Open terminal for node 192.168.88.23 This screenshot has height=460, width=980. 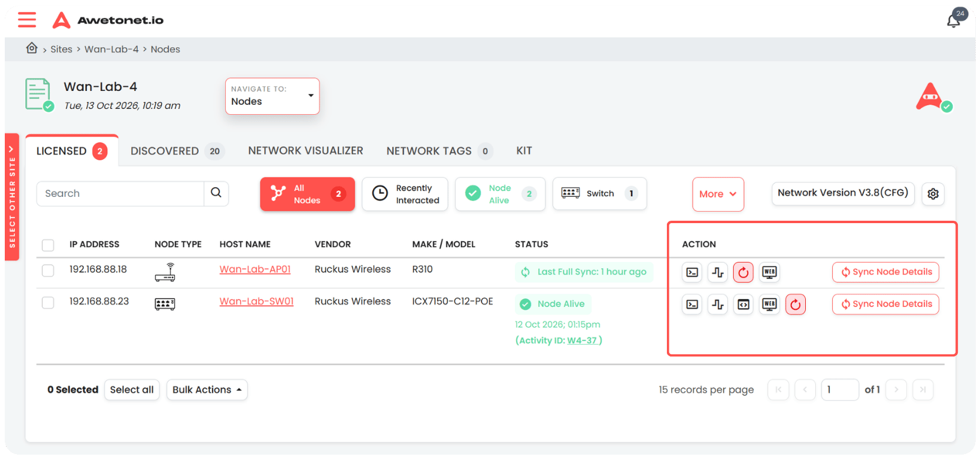692,304
